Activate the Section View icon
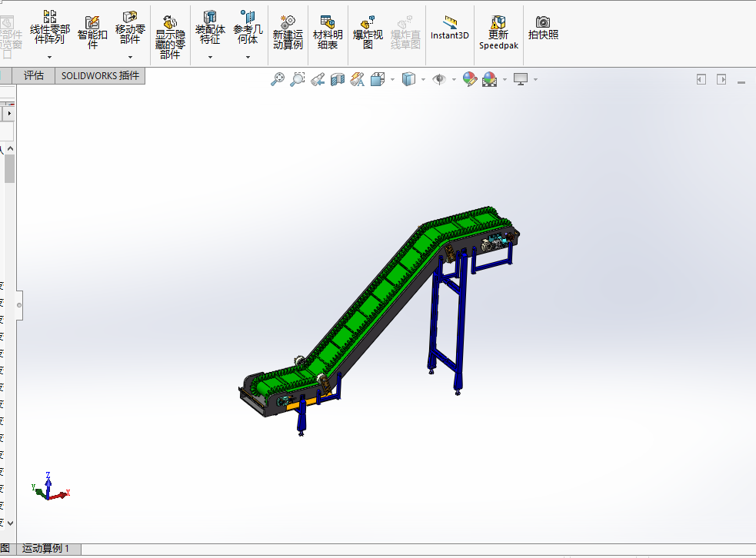Image resolution: width=756 pixels, height=558 pixels. 338,79
